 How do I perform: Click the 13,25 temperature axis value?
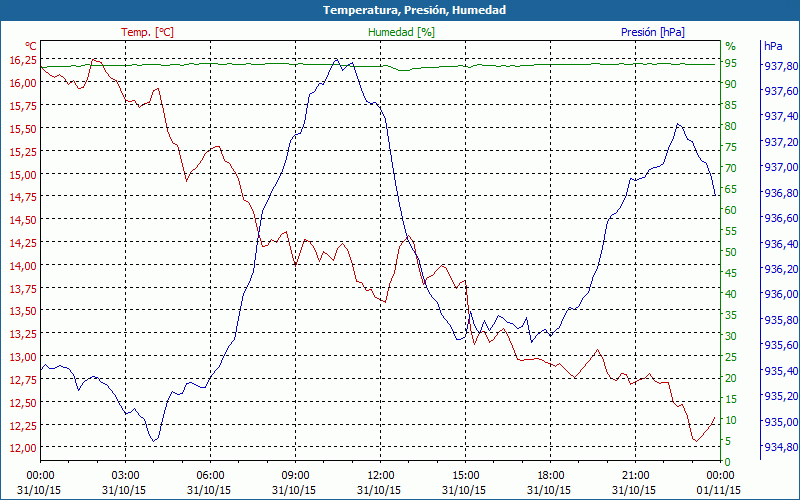click(23, 334)
